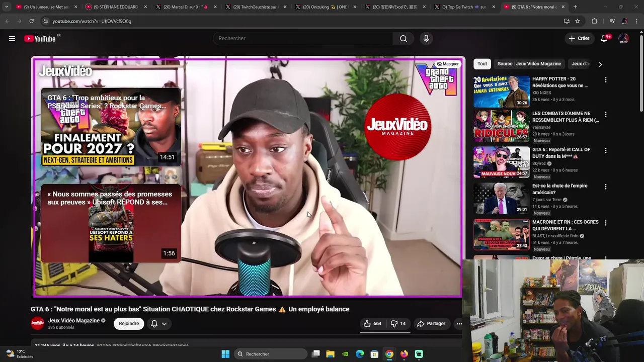Click the YouTube search magnifier button

tap(404, 39)
